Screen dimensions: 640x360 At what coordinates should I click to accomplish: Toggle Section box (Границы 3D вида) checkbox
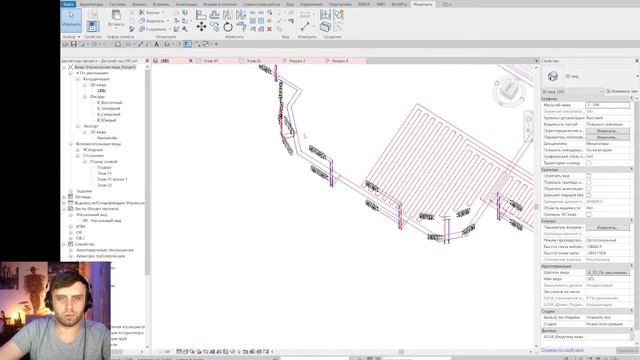click(589, 214)
